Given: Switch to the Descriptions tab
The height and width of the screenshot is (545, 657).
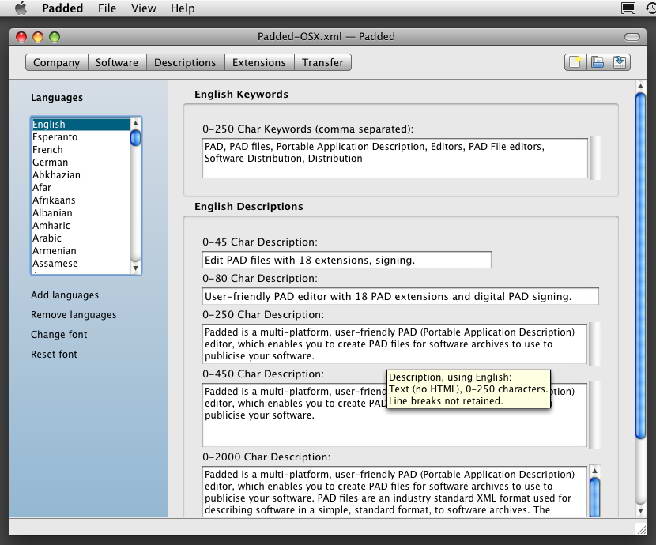Looking at the screenshot, I should point(185,62).
